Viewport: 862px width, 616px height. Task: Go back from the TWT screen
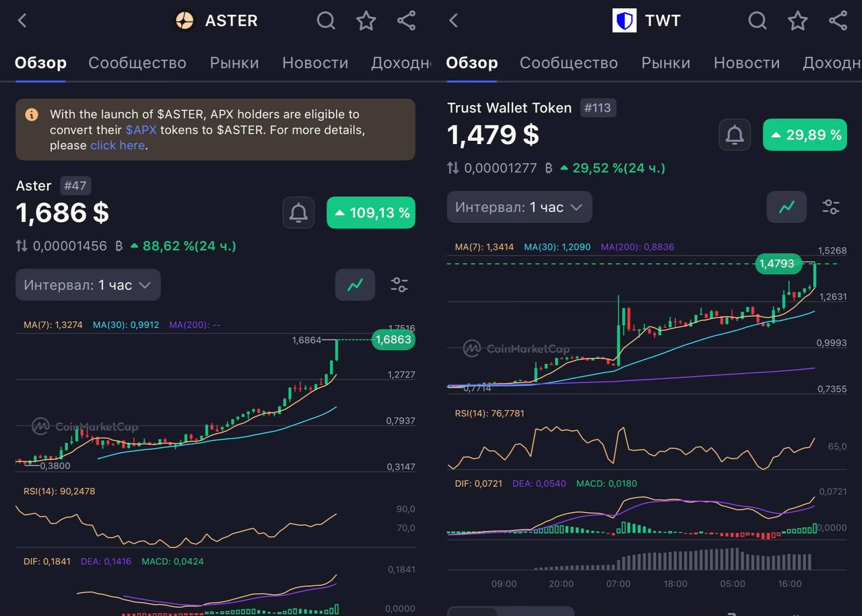tap(453, 21)
